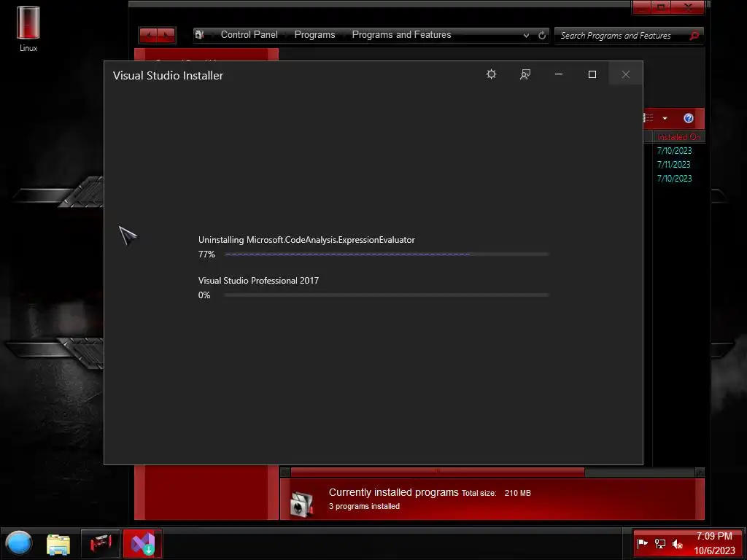Viewport: 747px width, 560px height.
Task: Open Visual Studio Installer settings gear
Action: point(491,74)
